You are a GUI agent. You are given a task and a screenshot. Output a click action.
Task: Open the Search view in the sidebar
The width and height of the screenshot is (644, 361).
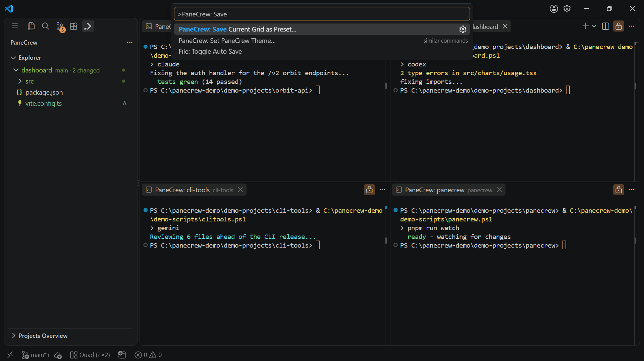pos(45,26)
